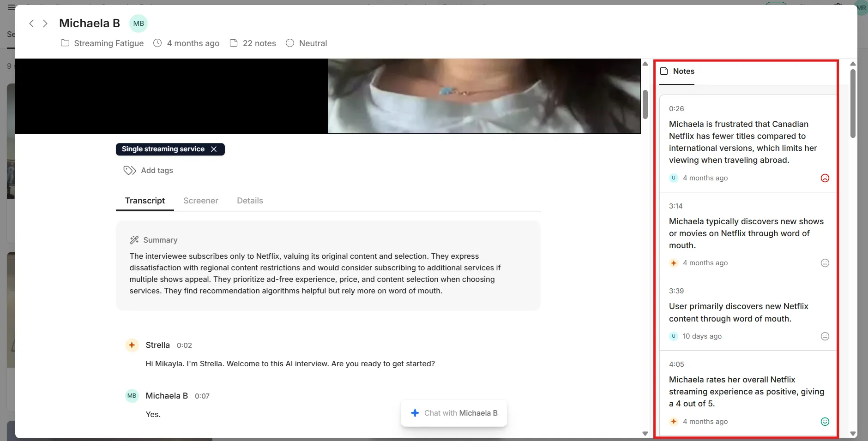Click the transcript line Hi Mikayla welcome
The image size is (868, 441).
click(290, 364)
